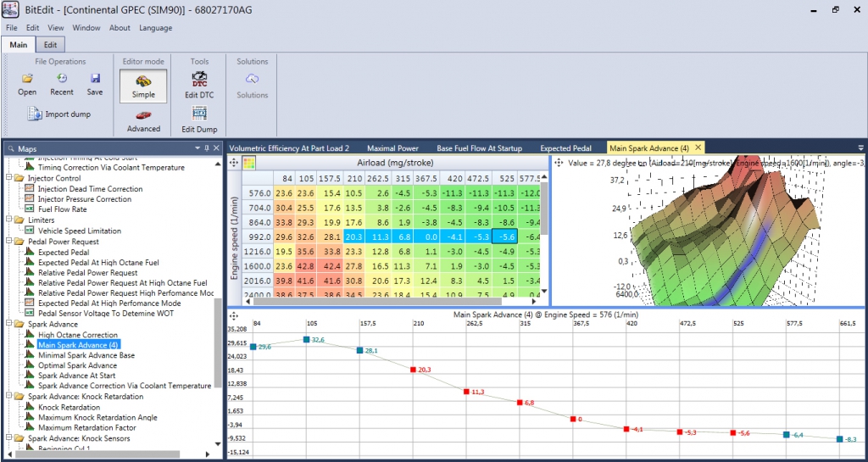Switch to the Edit ribbon tab

(50, 45)
